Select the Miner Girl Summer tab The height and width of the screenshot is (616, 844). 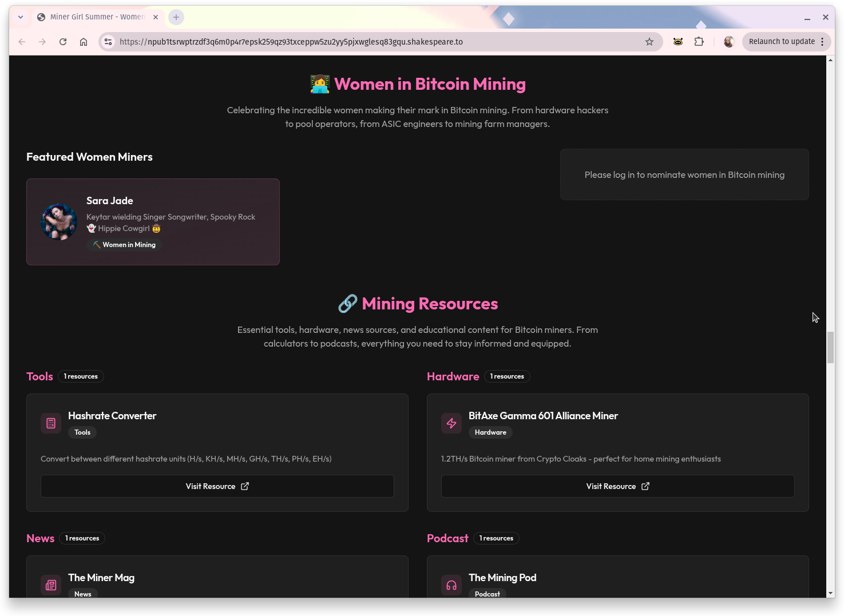click(97, 17)
